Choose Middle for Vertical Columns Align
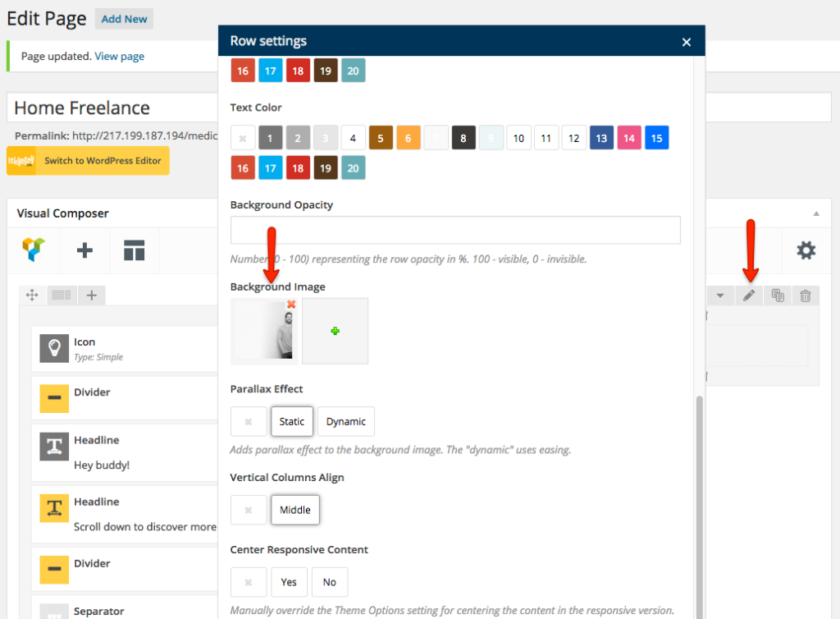The image size is (840, 619). pos(295,510)
